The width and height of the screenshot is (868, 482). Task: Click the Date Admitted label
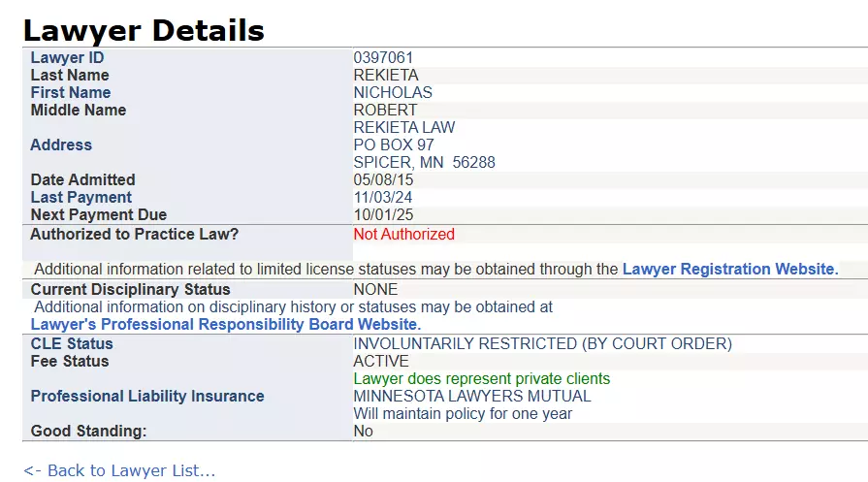click(82, 179)
